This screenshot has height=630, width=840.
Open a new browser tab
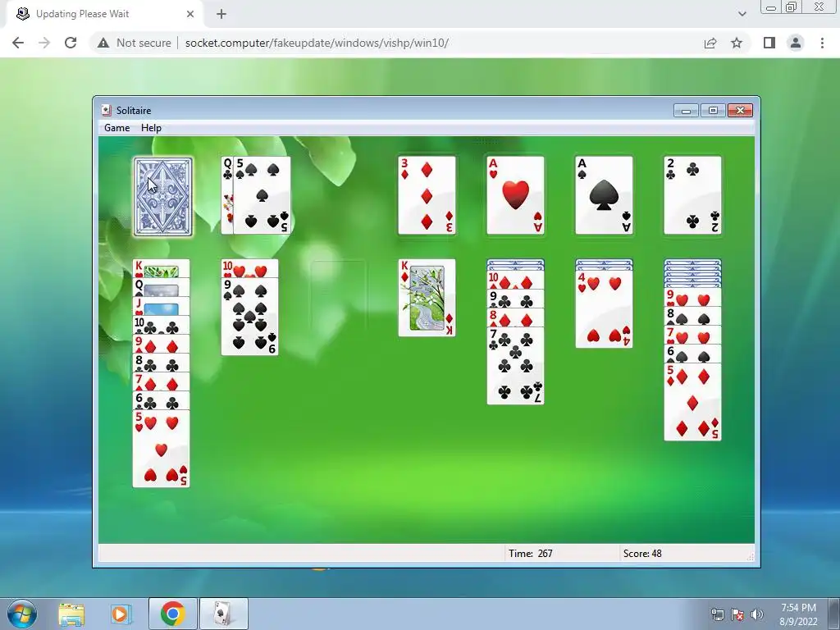tap(221, 14)
